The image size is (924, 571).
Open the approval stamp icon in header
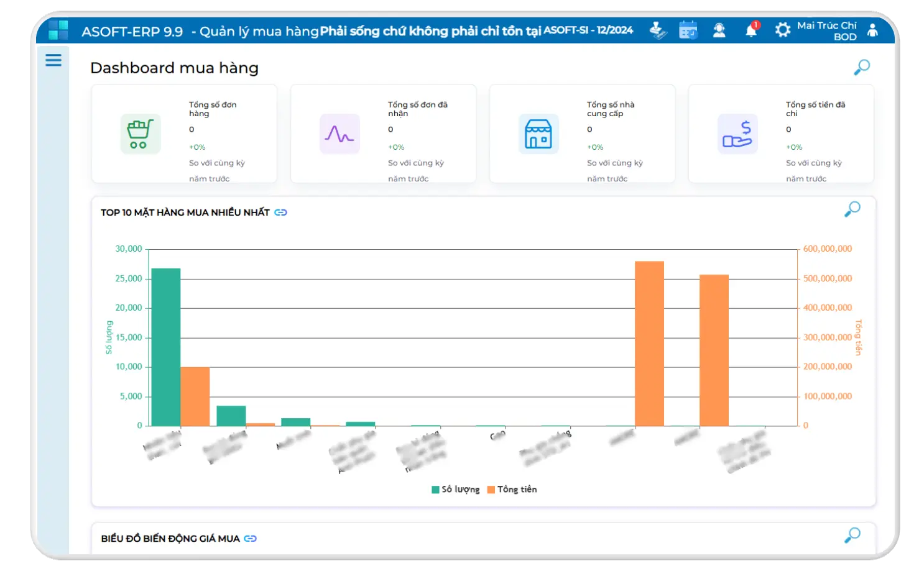658,30
